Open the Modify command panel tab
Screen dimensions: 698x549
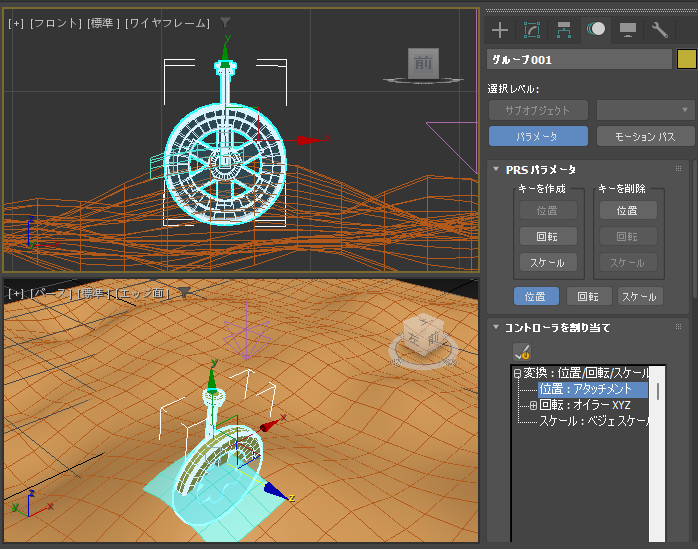pos(532,30)
